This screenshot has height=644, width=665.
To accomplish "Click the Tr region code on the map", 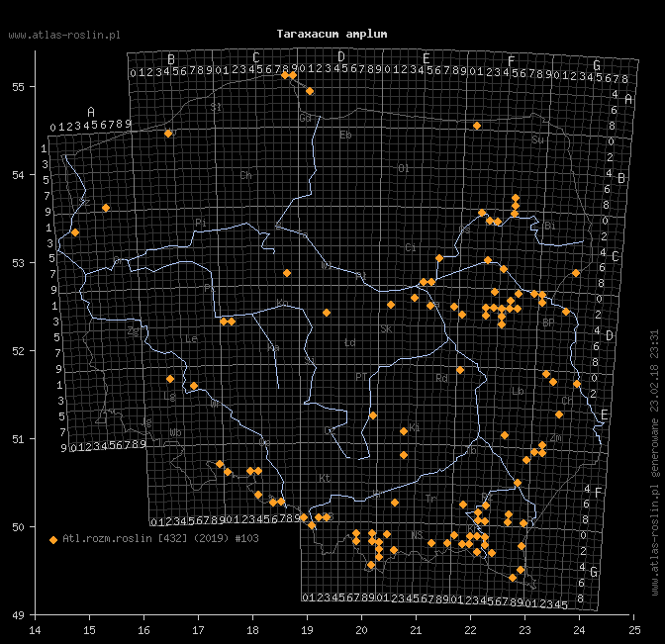I will coord(430,499).
